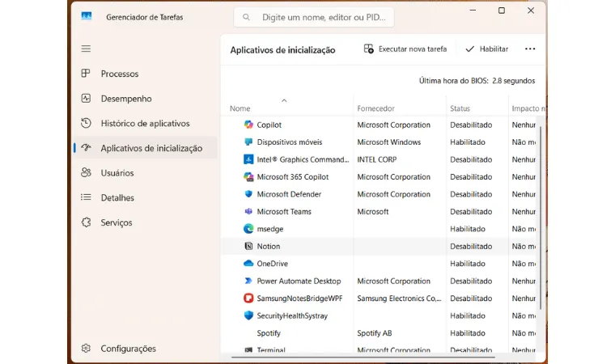615x364 pixels.
Task: Click the Desempenho sidebar icon
Action: tap(86, 98)
